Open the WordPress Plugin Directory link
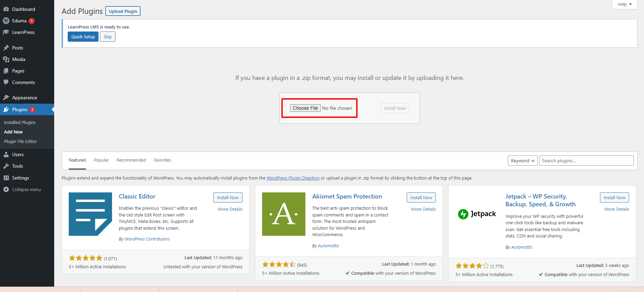 point(293,178)
